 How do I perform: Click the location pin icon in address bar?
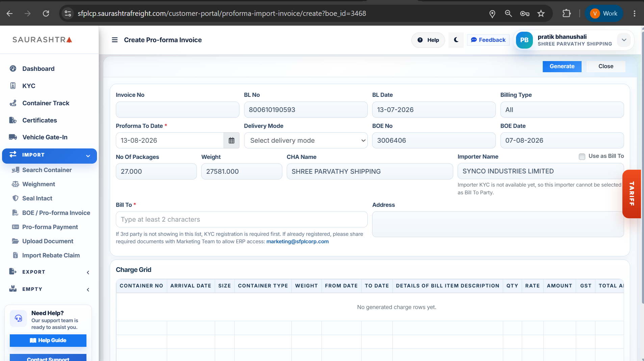(x=492, y=13)
